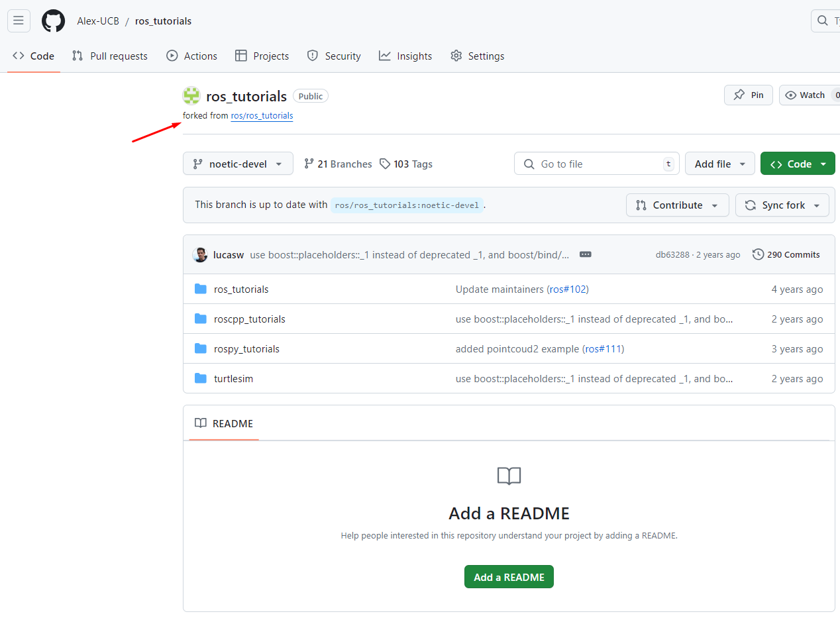The image size is (840, 618).
Task: Click the turtlesim row commit message
Action: coord(594,378)
